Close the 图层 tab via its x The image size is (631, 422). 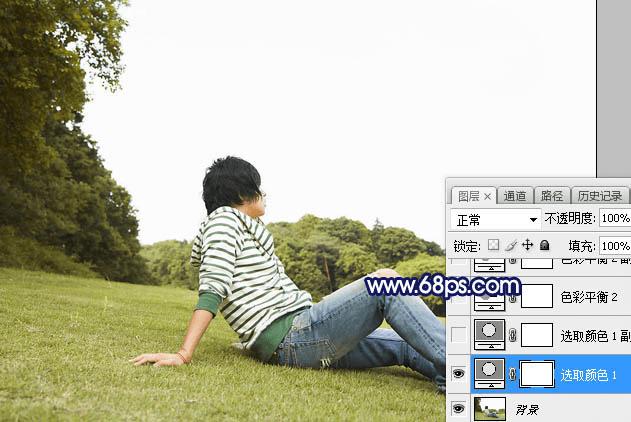[x=487, y=197]
